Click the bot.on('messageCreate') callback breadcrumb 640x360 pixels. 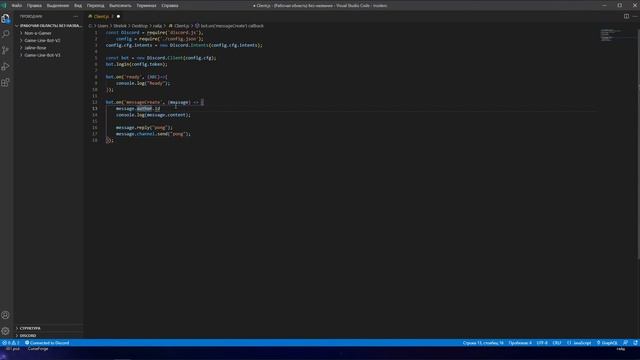tap(229, 26)
